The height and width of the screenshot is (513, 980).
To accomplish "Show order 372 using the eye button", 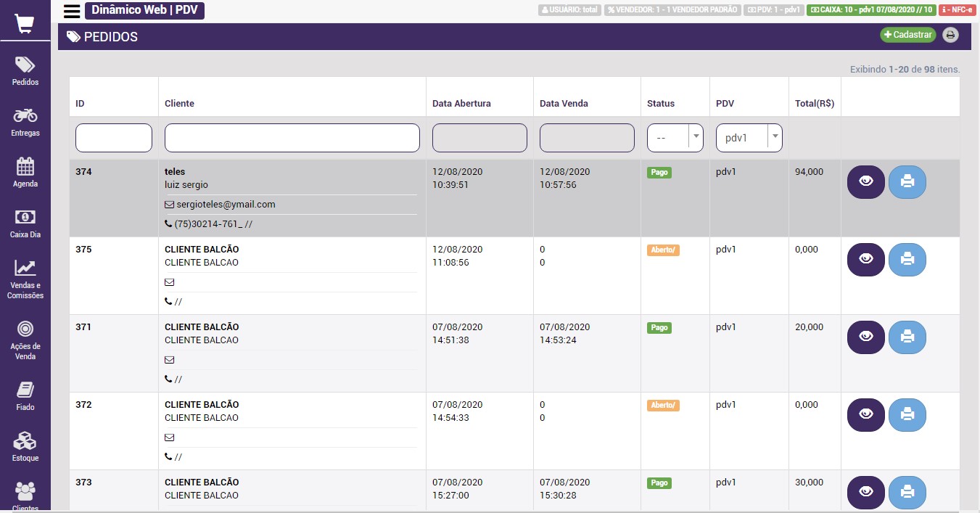I will pyautogui.click(x=865, y=414).
